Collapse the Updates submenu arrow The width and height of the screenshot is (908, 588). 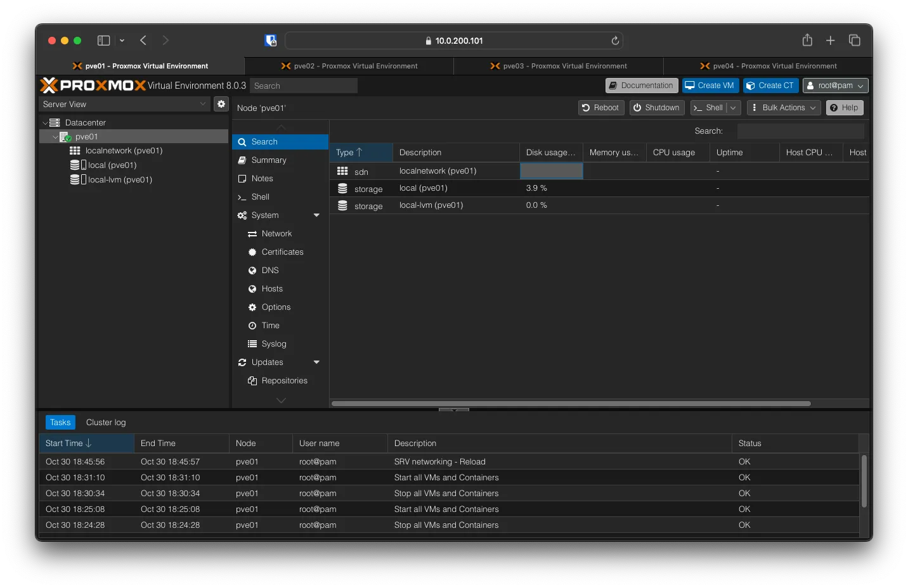point(316,362)
